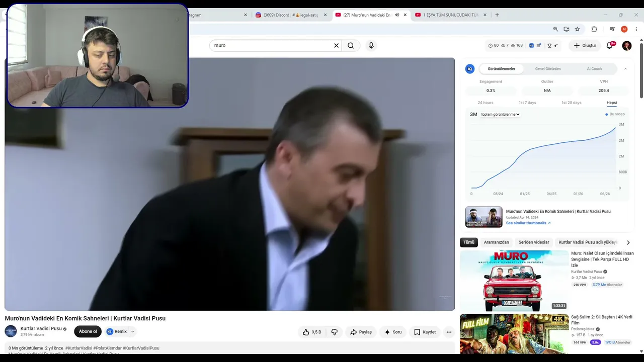This screenshot has height=362, width=644.
Task: Click the eye stat showing 168
Action: (x=517, y=46)
